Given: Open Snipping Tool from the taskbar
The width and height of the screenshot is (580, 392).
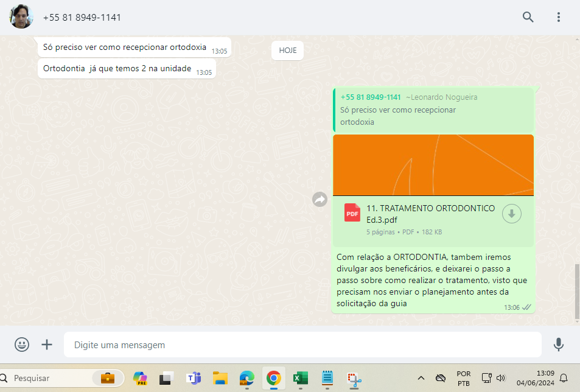Looking at the screenshot, I should (354, 379).
